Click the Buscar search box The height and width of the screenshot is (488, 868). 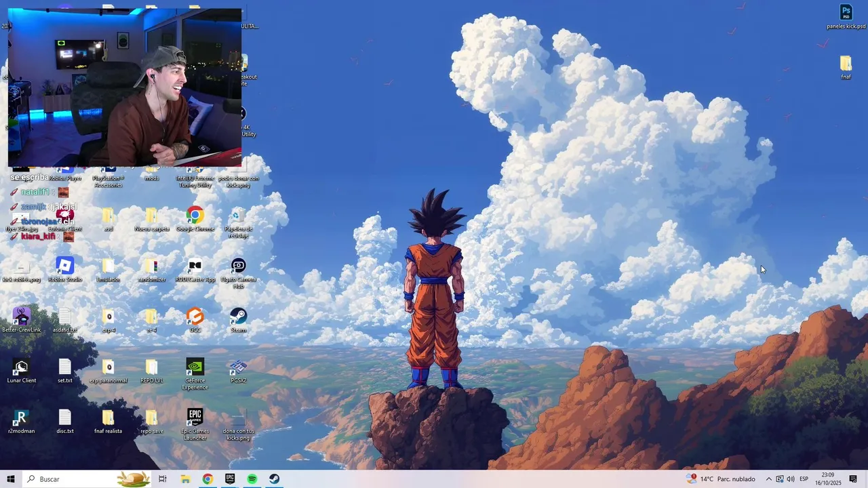[x=88, y=479]
